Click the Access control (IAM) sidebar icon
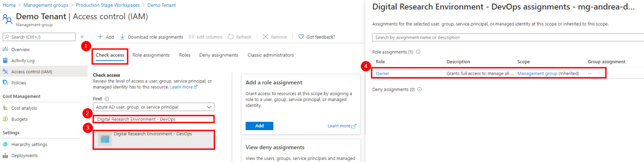This screenshot has width=644, height=162. coord(6,72)
